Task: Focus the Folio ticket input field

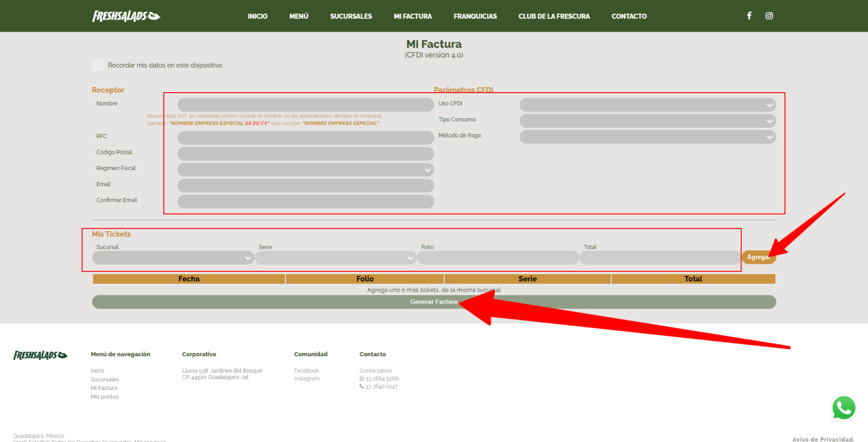Action: point(497,258)
